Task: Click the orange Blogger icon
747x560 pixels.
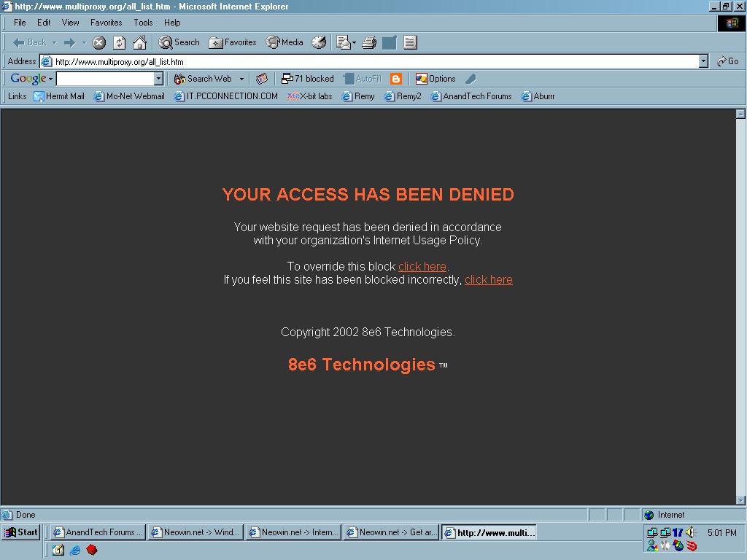Action: [x=396, y=79]
